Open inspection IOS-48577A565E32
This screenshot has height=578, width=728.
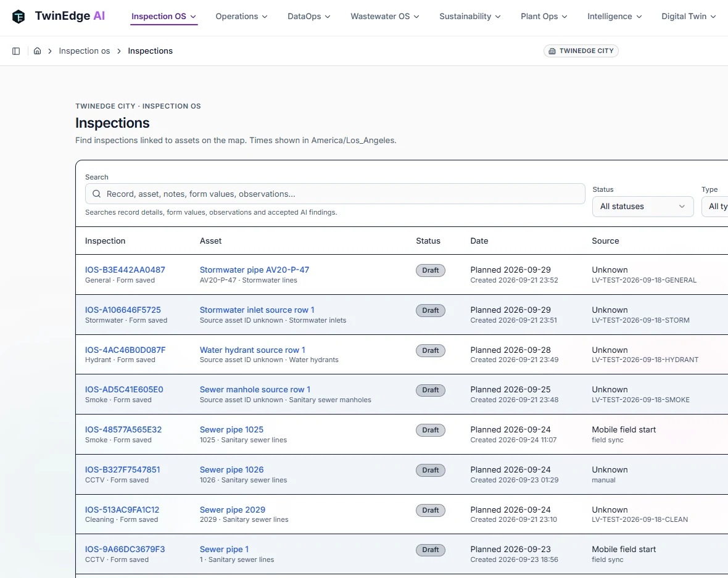point(123,429)
